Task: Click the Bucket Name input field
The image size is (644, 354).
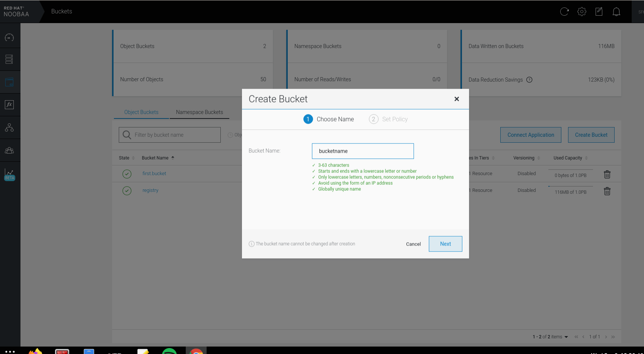Action: (x=363, y=151)
